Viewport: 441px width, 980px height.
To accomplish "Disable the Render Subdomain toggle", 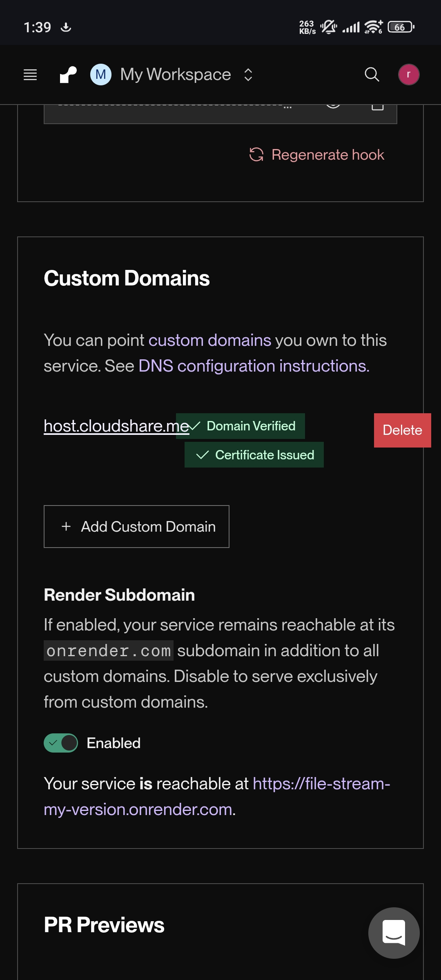I will (61, 743).
